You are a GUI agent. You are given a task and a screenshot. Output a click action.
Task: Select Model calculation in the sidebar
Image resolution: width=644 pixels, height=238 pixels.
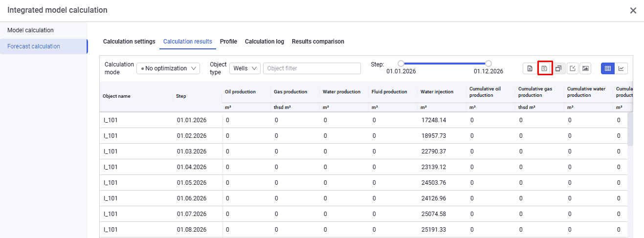point(44,30)
